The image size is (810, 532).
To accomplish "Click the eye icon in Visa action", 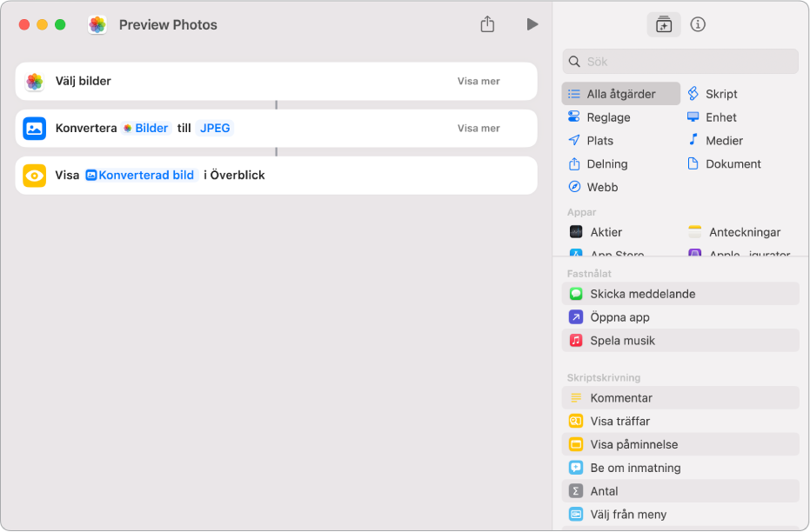I will [35, 176].
